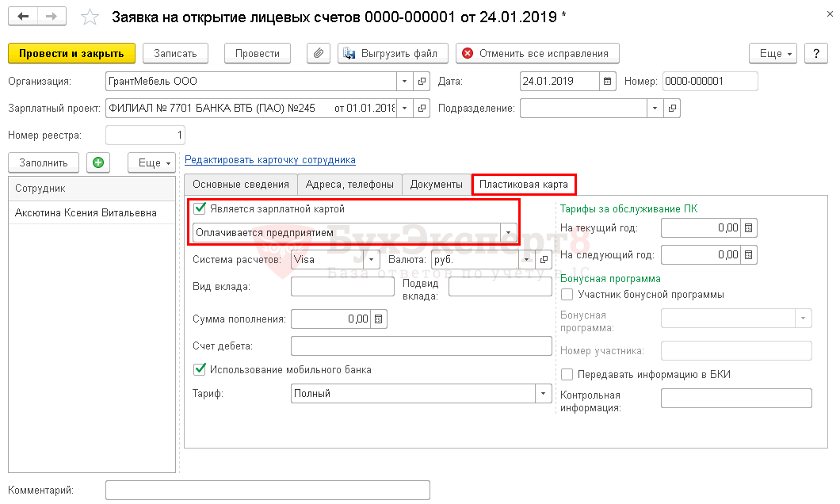Open calculator for Сумма пополнения field
The width and height of the screenshot is (840, 504).
pos(379,319)
